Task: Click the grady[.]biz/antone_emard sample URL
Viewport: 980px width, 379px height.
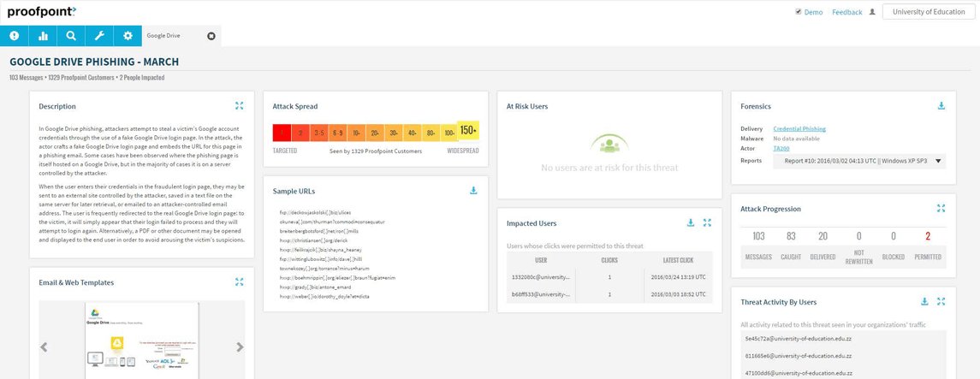Action: (x=316, y=287)
